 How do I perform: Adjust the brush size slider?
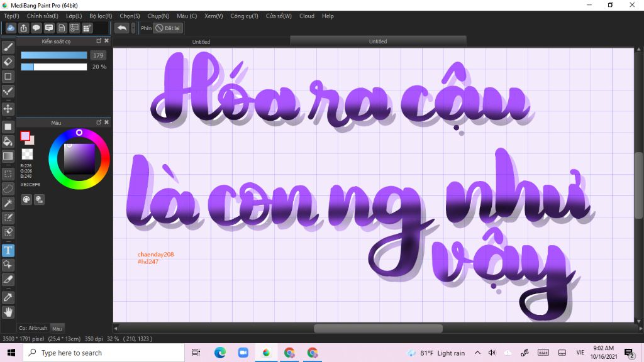tap(54, 55)
